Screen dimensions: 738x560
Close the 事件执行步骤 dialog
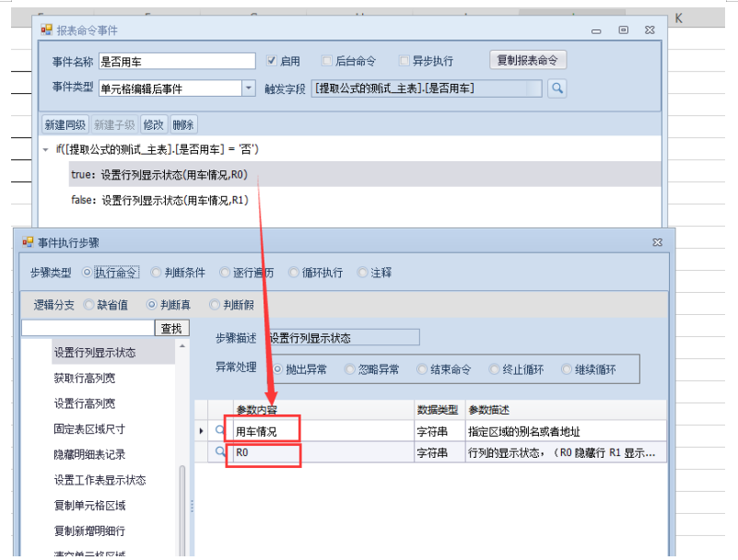click(657, 242)
